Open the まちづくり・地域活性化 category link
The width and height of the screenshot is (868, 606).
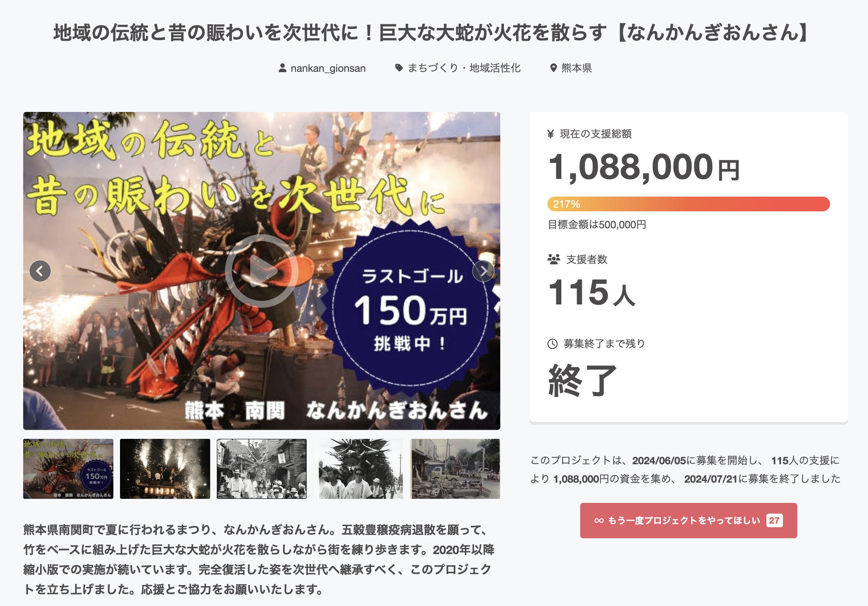(x=464, y=68)
